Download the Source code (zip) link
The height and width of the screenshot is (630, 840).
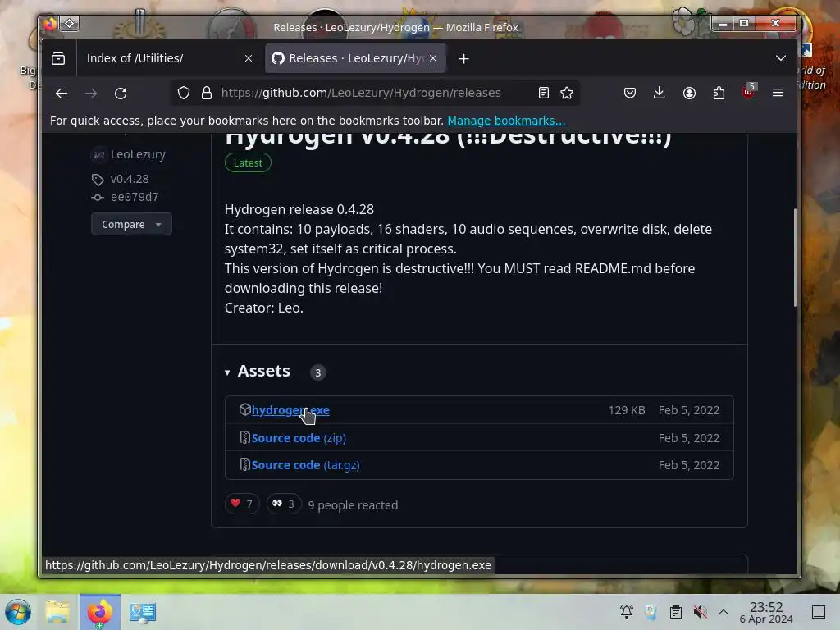pyautogui.click(x=299, y=438)
